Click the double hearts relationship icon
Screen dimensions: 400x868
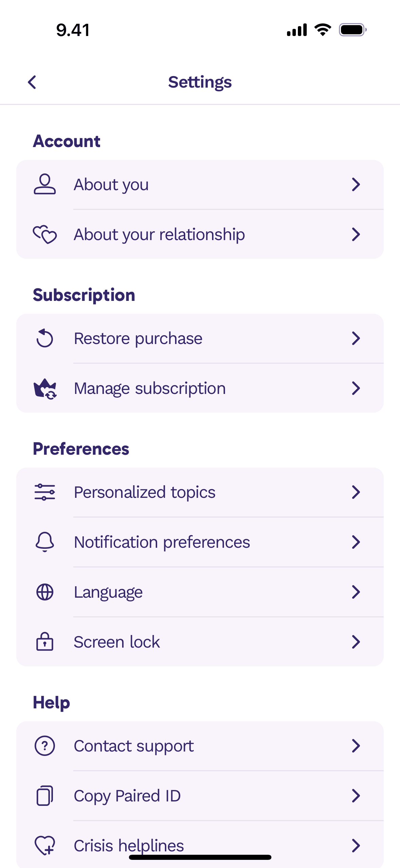click(x=45, y=234)
